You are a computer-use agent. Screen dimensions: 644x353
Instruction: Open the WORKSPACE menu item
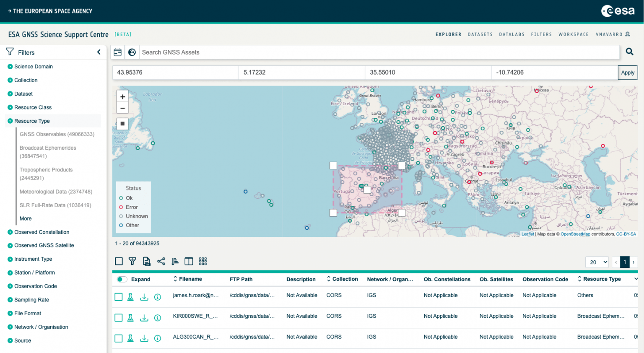pos(574,34)
